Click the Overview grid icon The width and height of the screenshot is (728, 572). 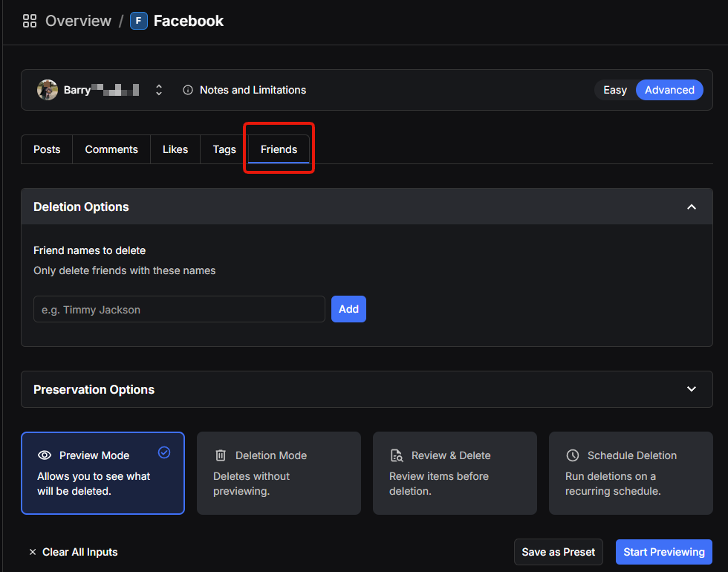(x=30, y=21)
